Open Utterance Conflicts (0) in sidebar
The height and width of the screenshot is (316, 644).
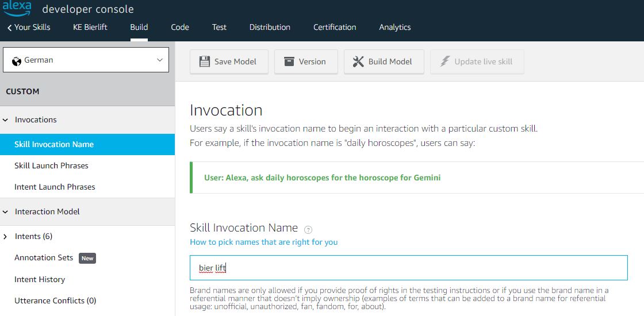pos(55,300)
